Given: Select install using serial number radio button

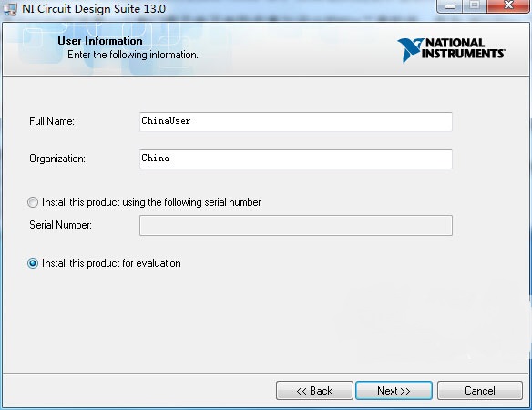Looking at the screenshot, I should 33,202.
